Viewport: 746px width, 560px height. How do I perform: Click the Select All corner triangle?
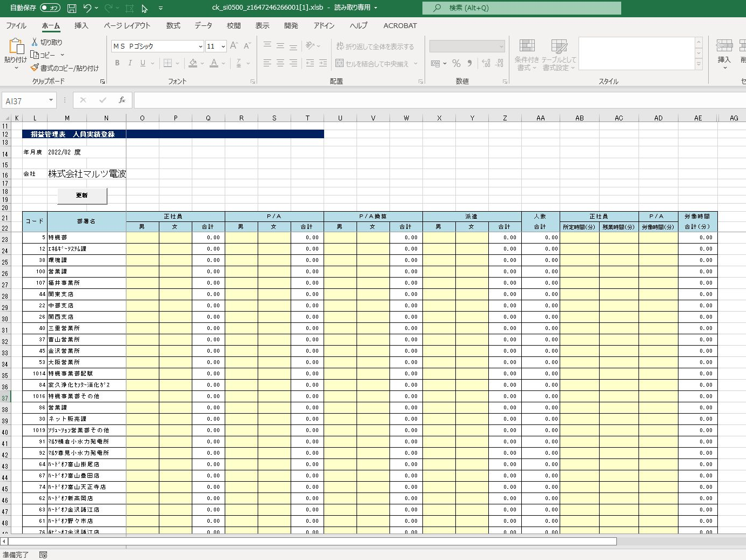pos(7,118)
